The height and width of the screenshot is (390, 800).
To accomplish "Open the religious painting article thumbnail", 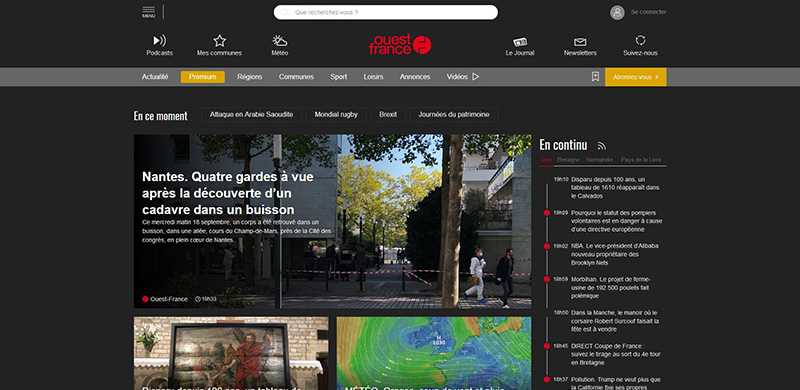I will (231, 353).
